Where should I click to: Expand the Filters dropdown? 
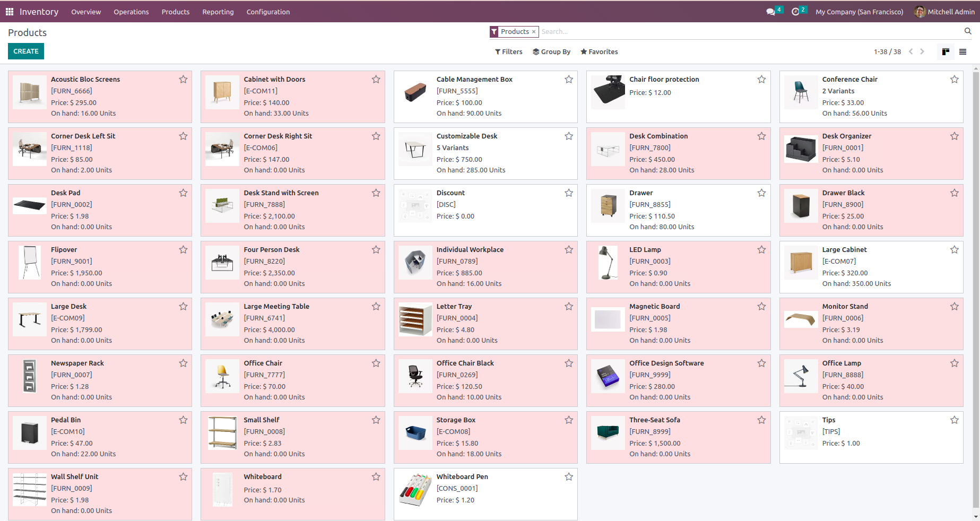(x=508, y=51)
